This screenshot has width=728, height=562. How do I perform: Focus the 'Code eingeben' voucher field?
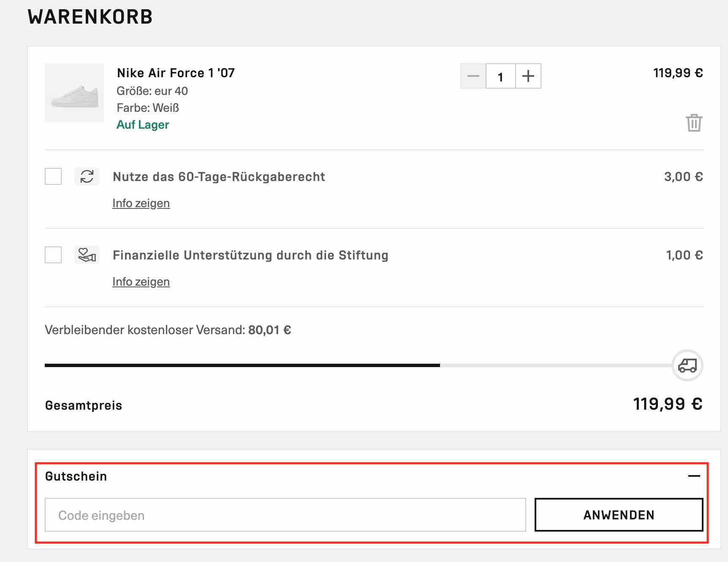pos(285,515)
